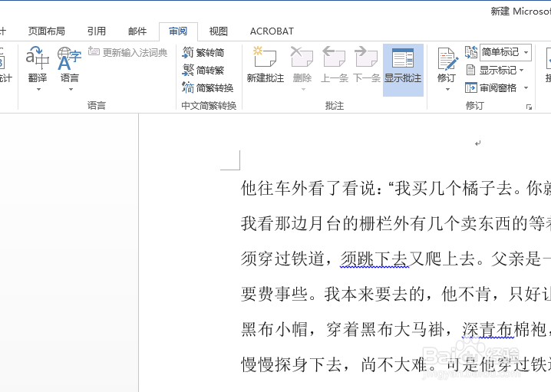Screen dimensions: 551x392
Task: Insert a New Comment (新建批注)
Action: tap(266, 65)
